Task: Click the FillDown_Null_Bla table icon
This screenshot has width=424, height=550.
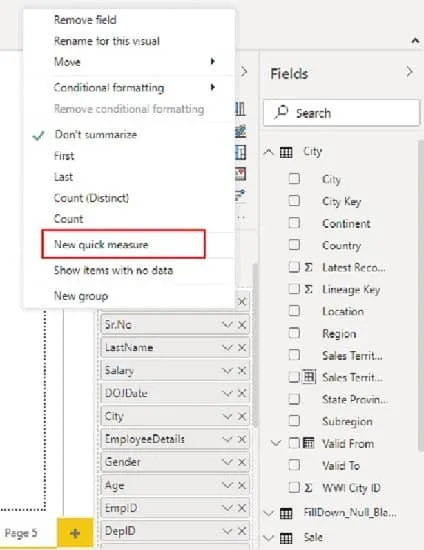Action: pos(286,514)
